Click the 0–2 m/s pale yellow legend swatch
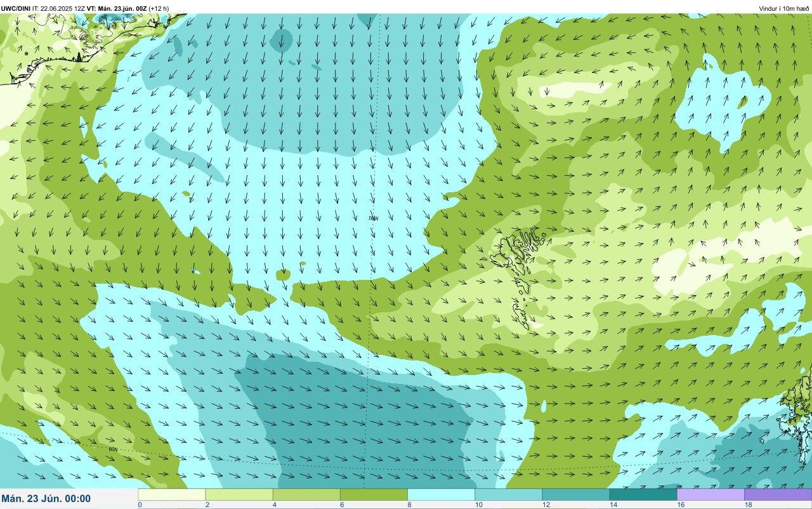The height and width of the screenshot is (509, 812). point(172,494)
